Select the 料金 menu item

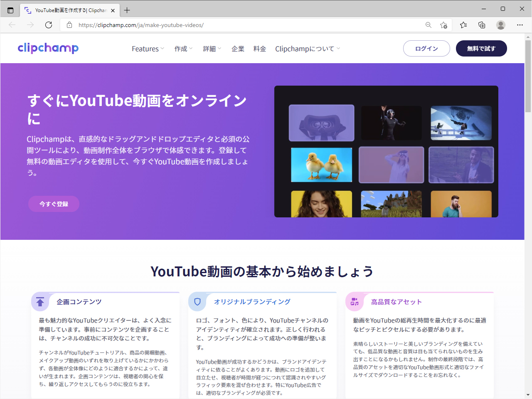259,49
